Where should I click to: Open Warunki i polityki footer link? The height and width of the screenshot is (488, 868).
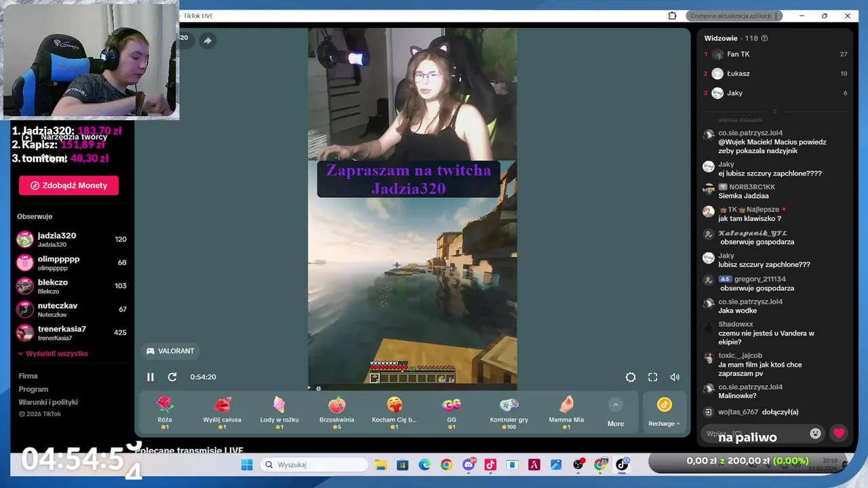coord(48,402)
